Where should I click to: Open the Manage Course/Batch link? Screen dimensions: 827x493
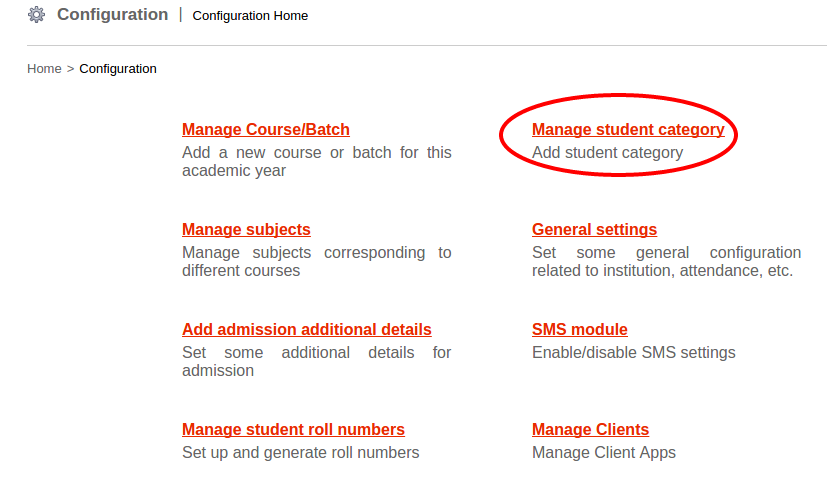click(266, 130)
